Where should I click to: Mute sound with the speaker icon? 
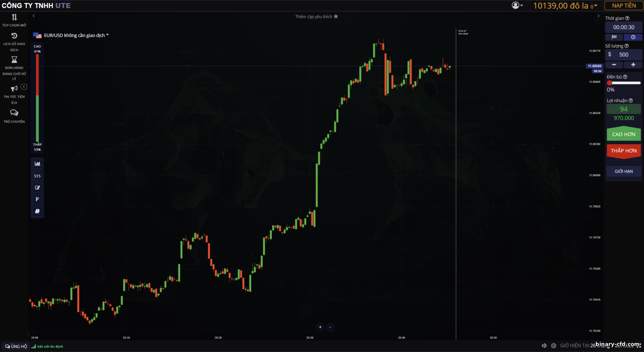pos(544,346)
